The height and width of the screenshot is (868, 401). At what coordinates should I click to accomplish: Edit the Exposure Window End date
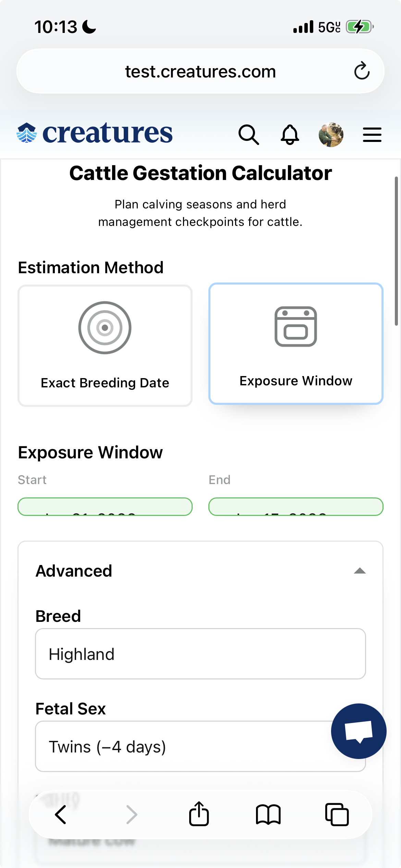pos(296,507)
